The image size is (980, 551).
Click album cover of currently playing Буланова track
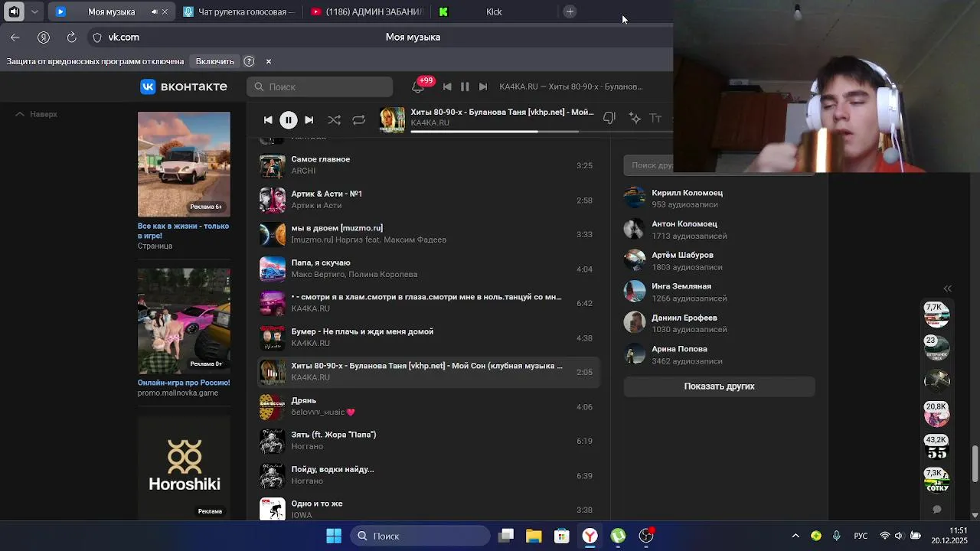[272, 372]
